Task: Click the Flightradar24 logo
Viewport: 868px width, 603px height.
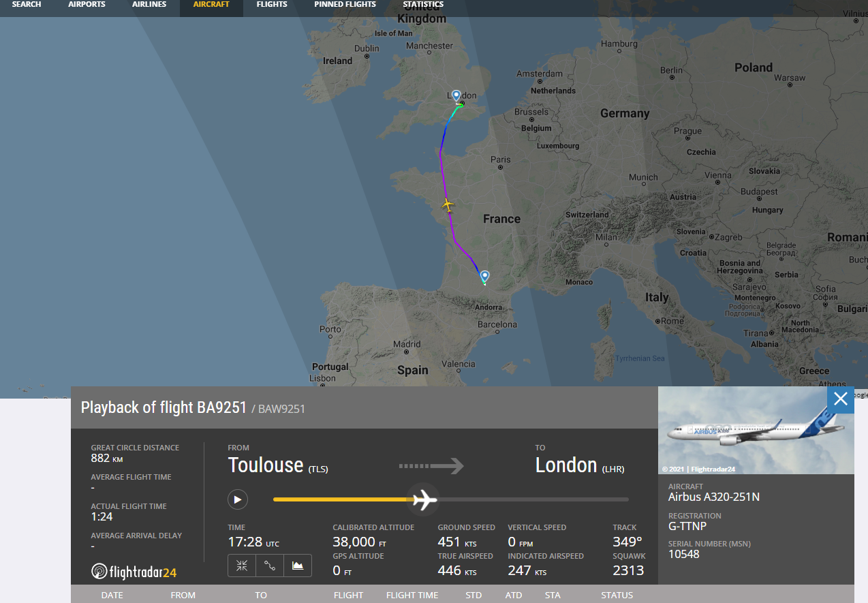Action: (x=134, y=571)
